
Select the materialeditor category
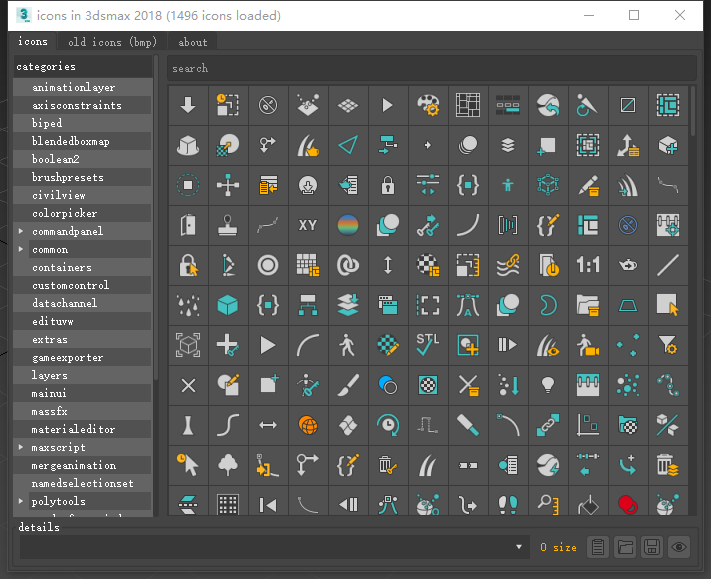tap(73, 430)
